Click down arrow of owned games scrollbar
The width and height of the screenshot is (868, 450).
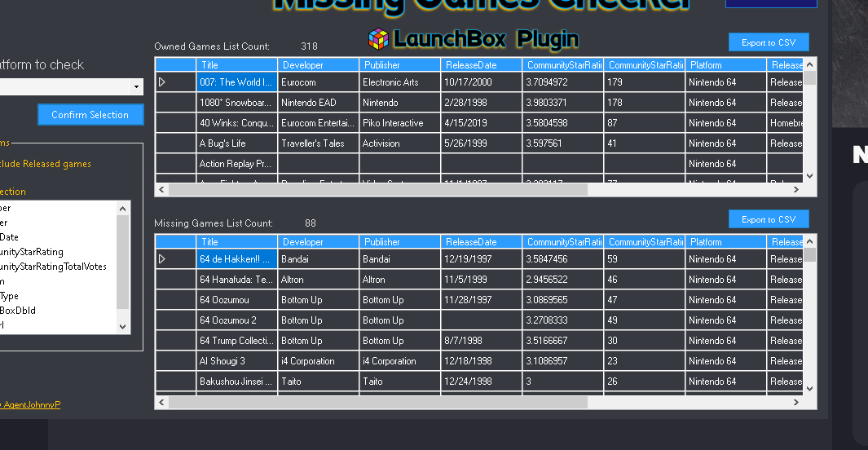810,176
